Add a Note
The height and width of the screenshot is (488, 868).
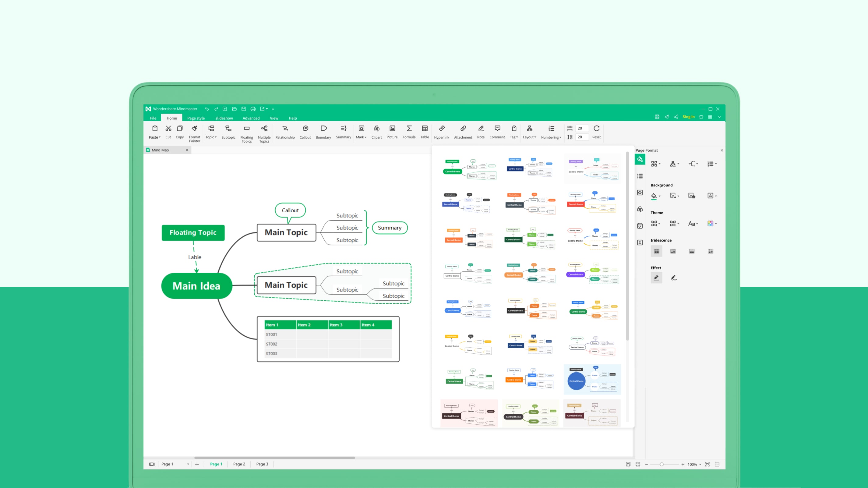point(481,132)
